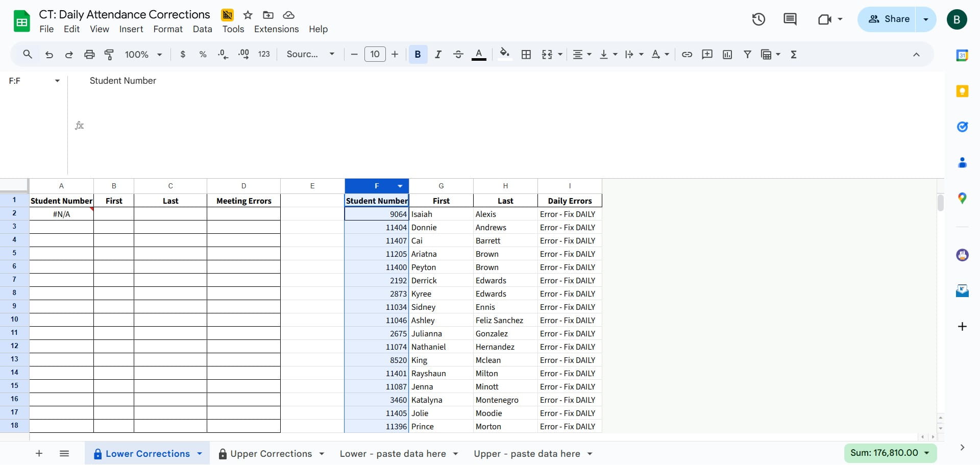Switch to Lower - paste data here tab
980x465 pixels.
pyautogui.click(x=393, y=454)
